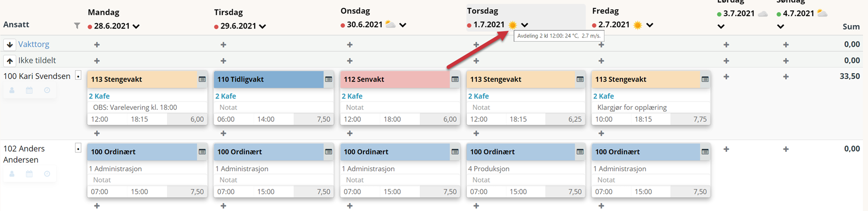Toggle the small checkbox beside Kari Svendsen
868x211 pixels.
pos(78,76)
